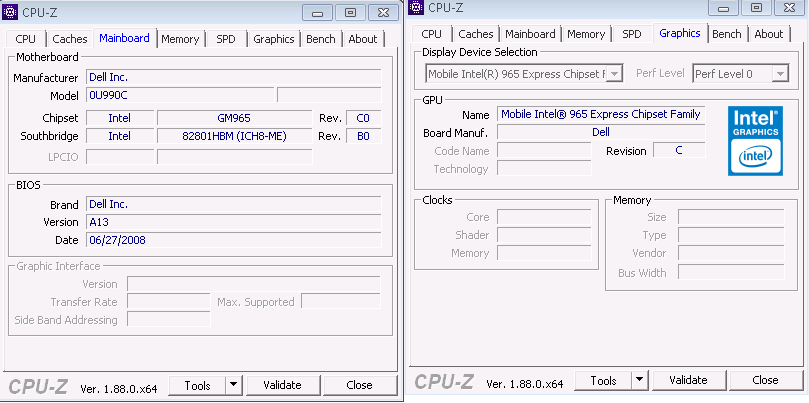This screenshot has height=403, width=809.
Task: Click Close button in left window
Action: [360, 385]
